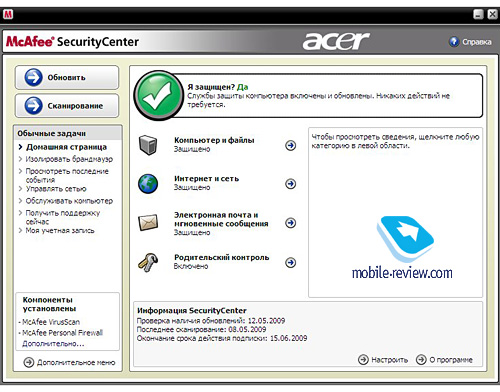The height and width of the screenshot is (392, 500).
Task: Click McAfee VirusScan component entry
Action: point(51,322)
